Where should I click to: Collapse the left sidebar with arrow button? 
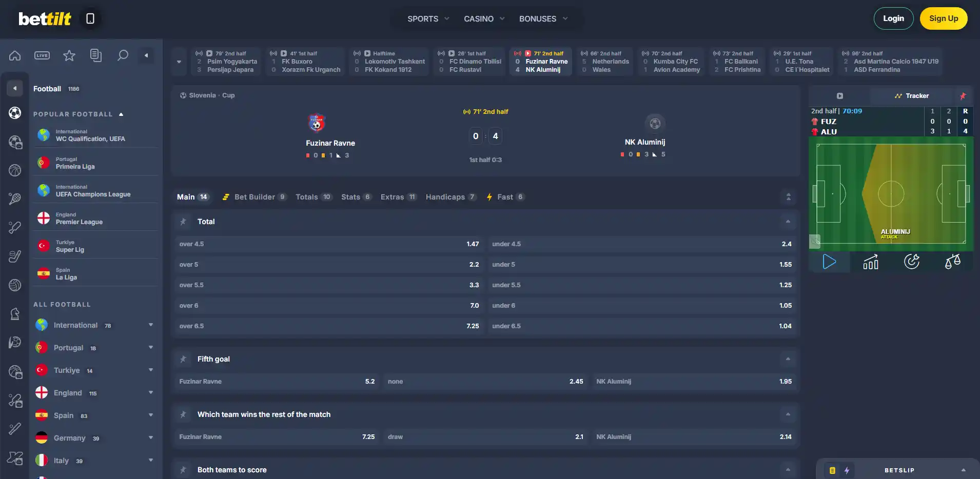tap(146, 55)
